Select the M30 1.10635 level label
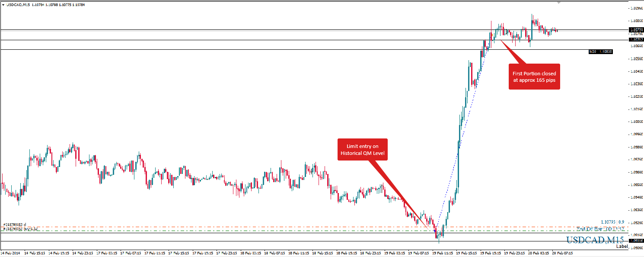 (600, 51)
